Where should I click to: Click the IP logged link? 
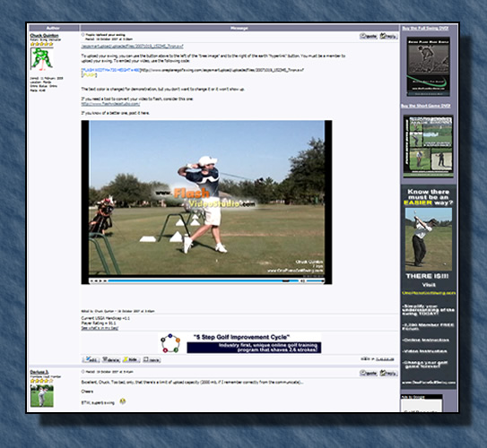[385, 359]
